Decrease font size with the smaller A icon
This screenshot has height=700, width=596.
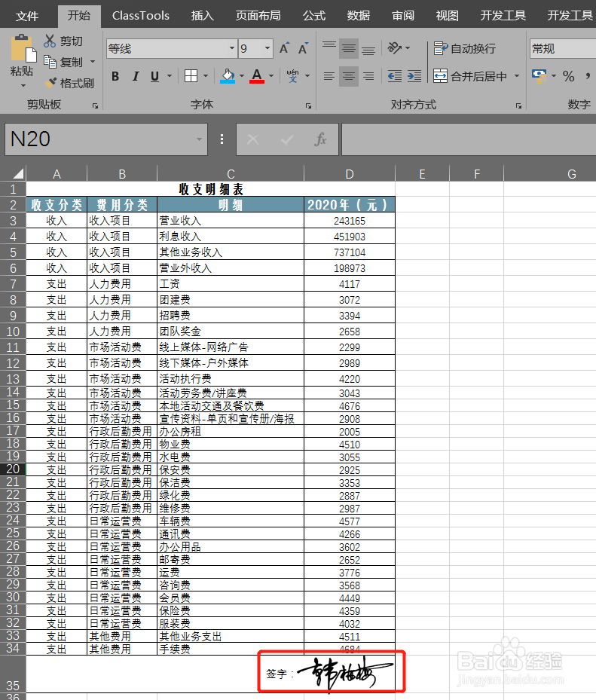click(x=304, y=48)
